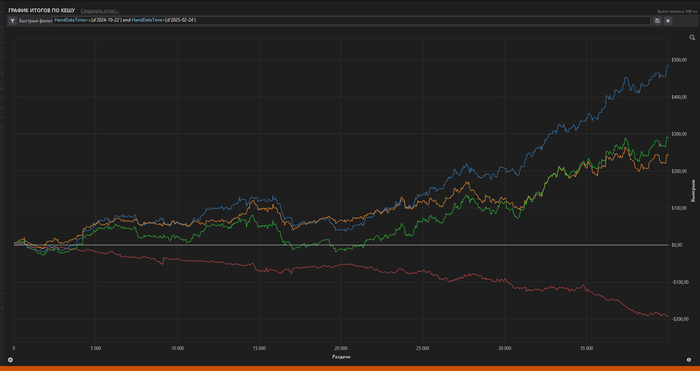Click the 5 000 hands axis tick

[x=96, y=348]
